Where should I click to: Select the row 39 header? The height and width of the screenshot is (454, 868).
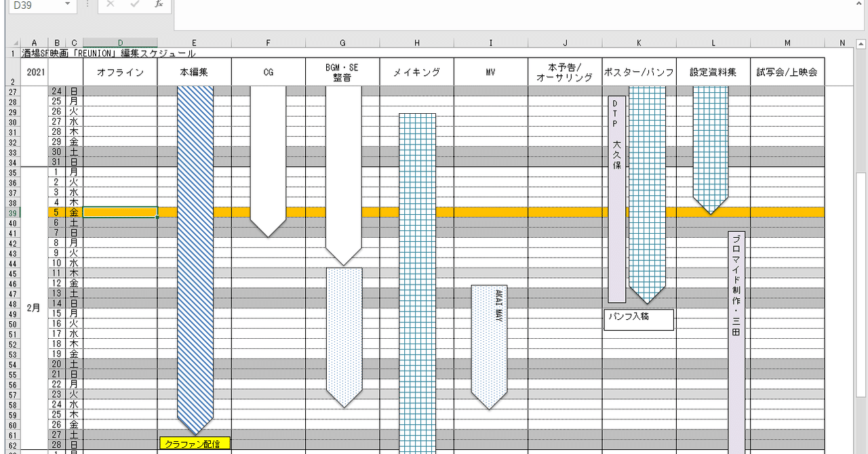12,211
